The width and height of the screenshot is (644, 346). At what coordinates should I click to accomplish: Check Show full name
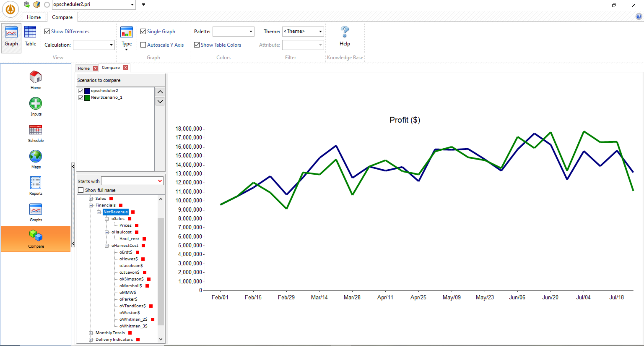[80, 190]
